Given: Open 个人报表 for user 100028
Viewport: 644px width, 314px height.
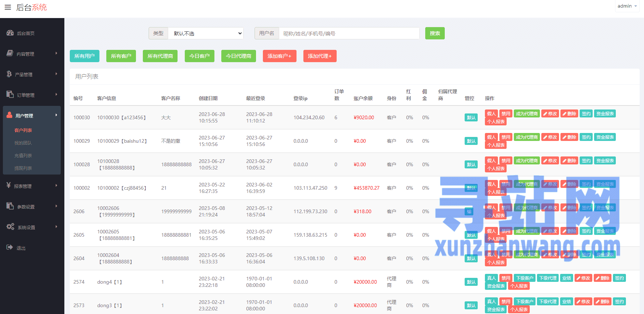Looking at the screenshot, I should pyautogui.click(x=496, y=169).
